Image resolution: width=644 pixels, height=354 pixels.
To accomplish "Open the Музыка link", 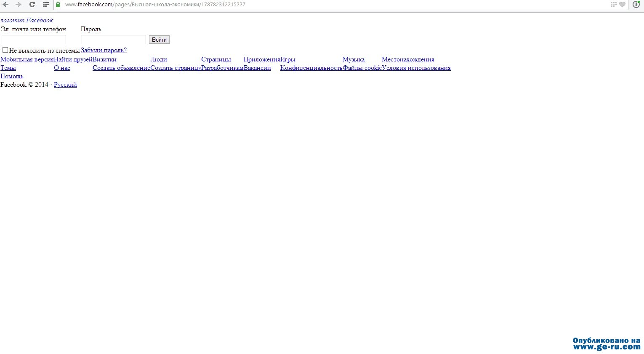I will coord(354,59).
